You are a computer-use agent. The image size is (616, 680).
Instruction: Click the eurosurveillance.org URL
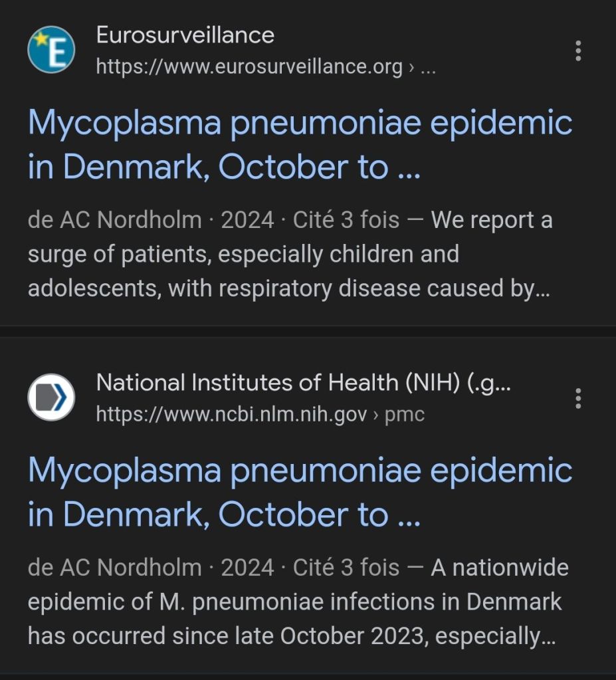pos(249,67)
